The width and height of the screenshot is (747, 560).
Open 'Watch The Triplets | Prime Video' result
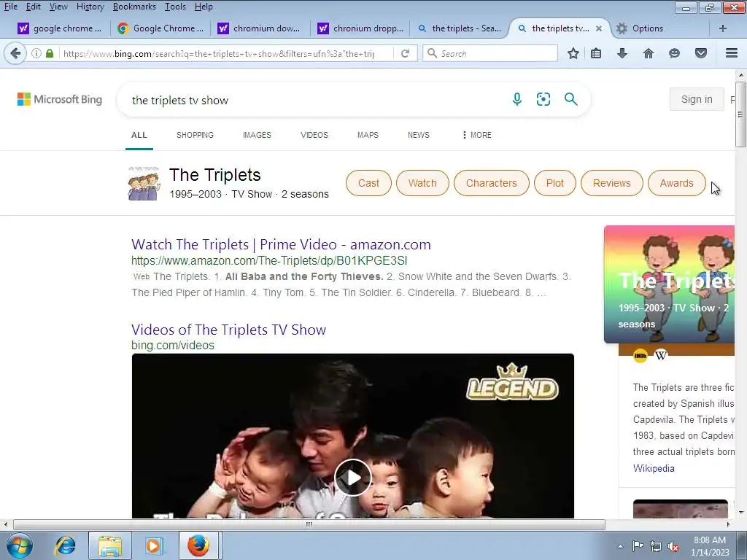pyautogui.click(x=281, y=244)
